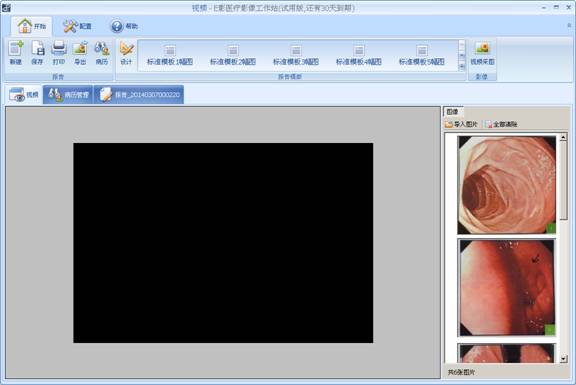The width and height of the screenshot is (576, 385).
Task: Click the 设计 (Design) template icon
Action: point(126,53)
